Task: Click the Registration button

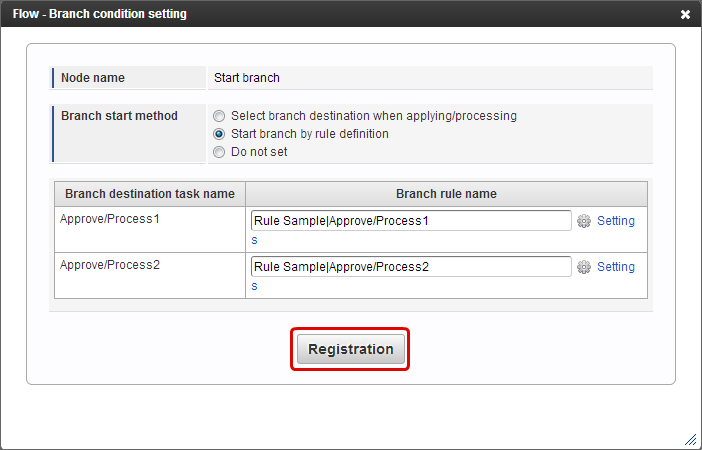Action: pyautogui.click(x=351, y=349)
